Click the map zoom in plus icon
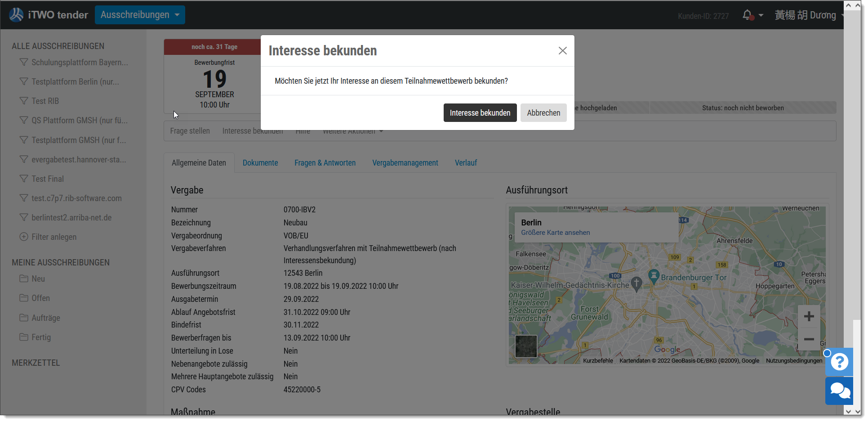The width and height of the screenshot is (868, 422). click(x=809, y=317)
